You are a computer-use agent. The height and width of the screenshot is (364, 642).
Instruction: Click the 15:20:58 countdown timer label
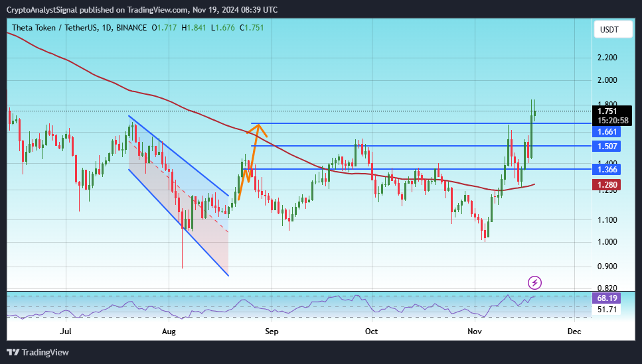(613, 121)
